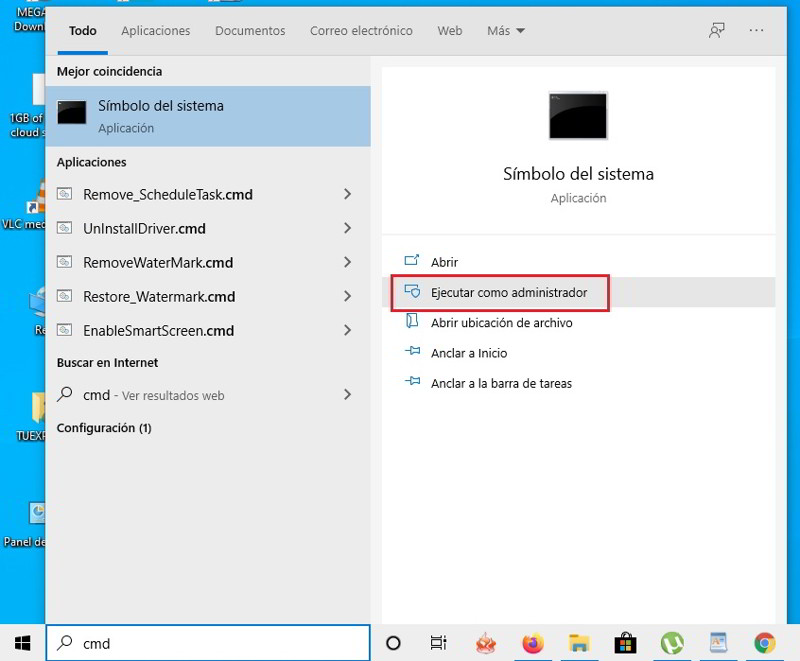
Task: Launch Microsoft Store from the taskbar
Action: click(x=626, y=643)
